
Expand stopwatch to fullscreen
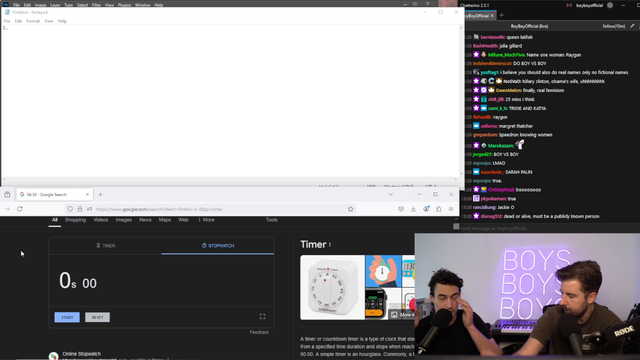pos(262,316)
